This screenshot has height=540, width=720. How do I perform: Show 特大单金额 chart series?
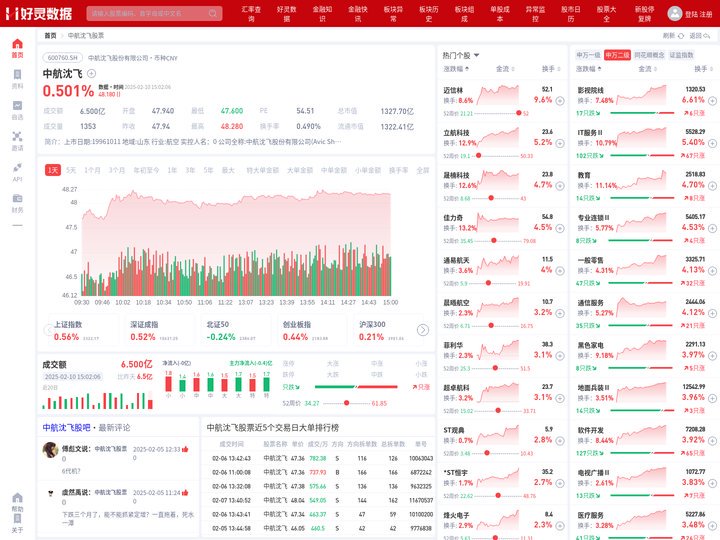tap(262, 170)
